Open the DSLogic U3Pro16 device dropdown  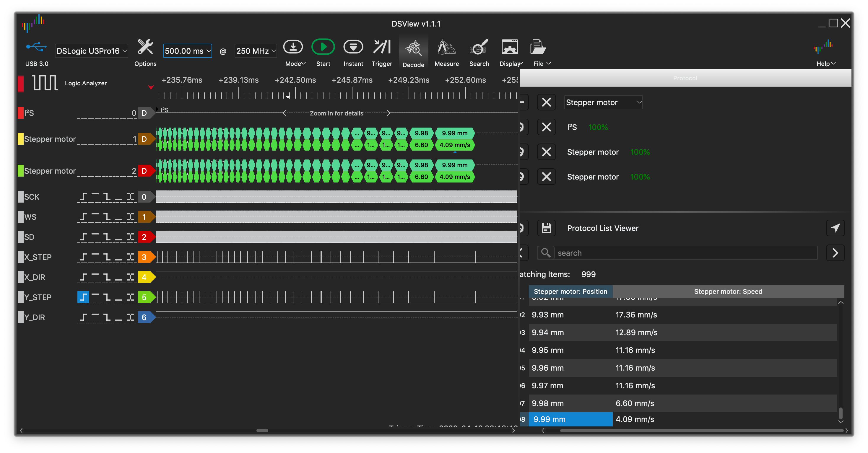91,51
